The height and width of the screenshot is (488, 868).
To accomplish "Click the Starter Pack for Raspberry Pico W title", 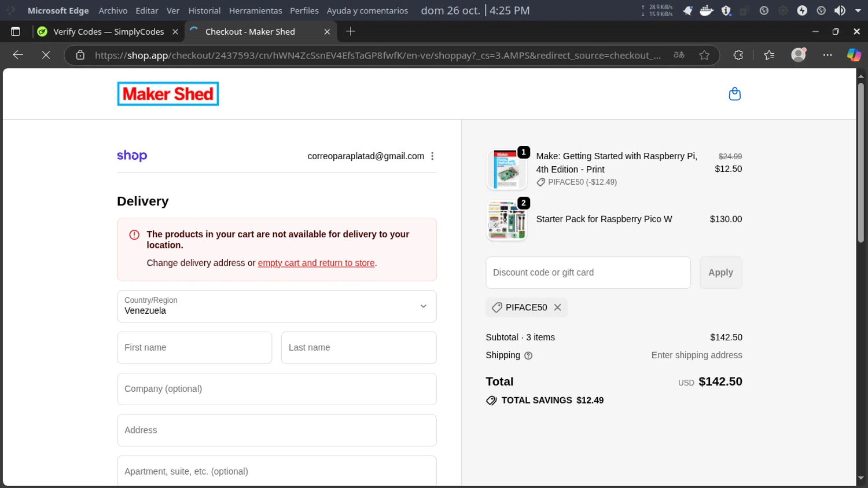I will (x=604, y=219).
